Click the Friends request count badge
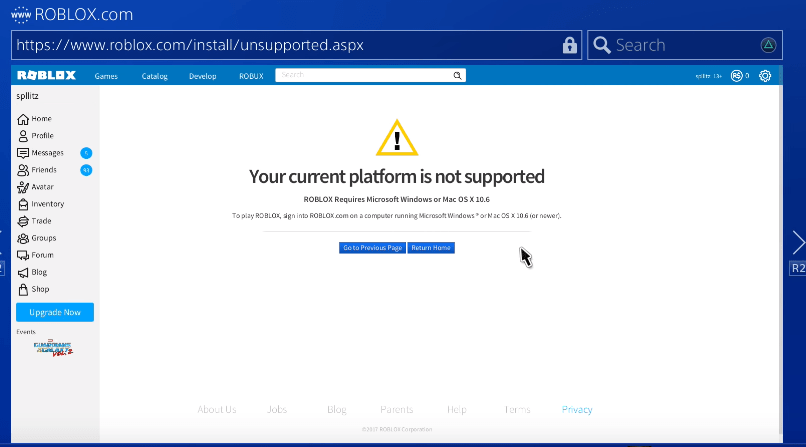This screenshot has height=447, width=806. pos(86,170)
